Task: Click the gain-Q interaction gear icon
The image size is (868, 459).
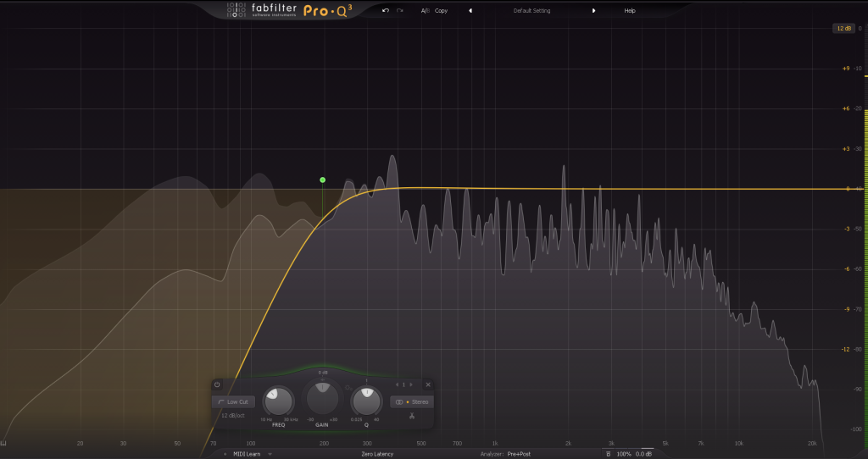Action: (348, 388)
